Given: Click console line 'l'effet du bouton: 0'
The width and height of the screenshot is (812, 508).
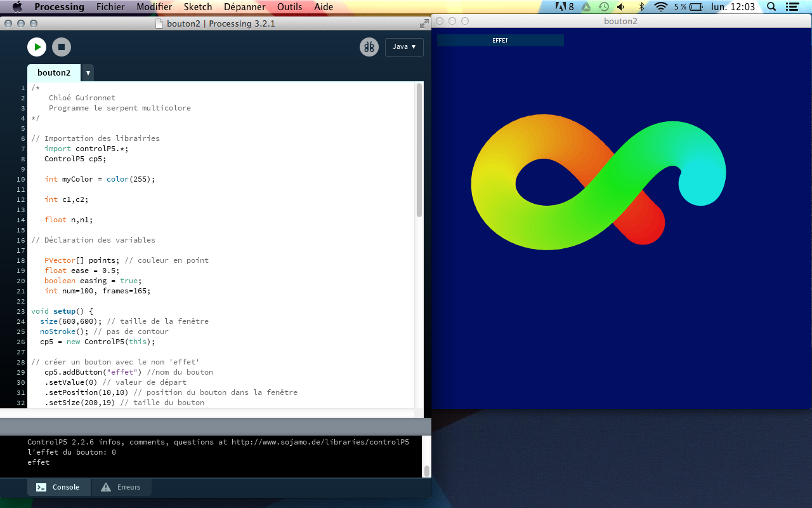Looking at the screenshot, I should 72,452.
